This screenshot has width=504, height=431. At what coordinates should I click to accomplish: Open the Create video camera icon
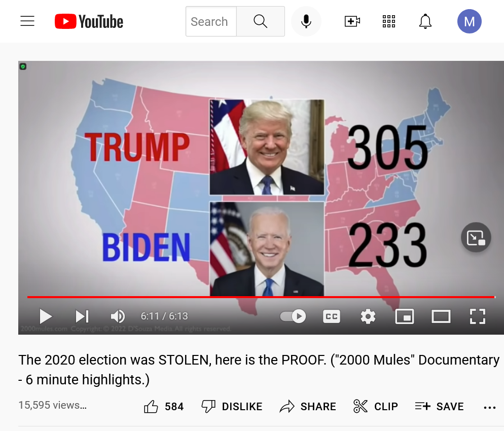click(352, 21)
